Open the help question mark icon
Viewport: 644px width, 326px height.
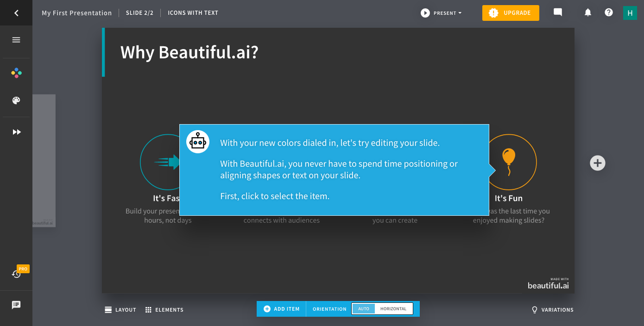609,13
